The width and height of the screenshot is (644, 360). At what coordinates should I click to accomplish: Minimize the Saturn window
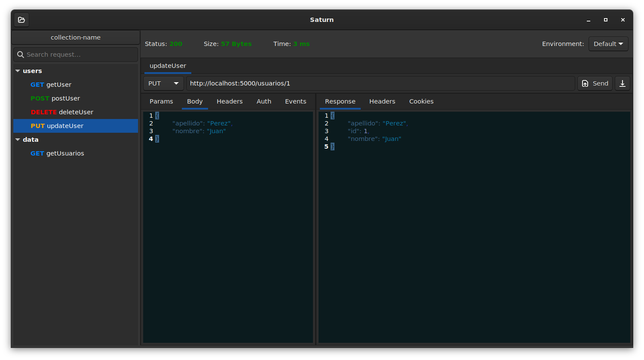pyautogui.click(x=589, y=20)
